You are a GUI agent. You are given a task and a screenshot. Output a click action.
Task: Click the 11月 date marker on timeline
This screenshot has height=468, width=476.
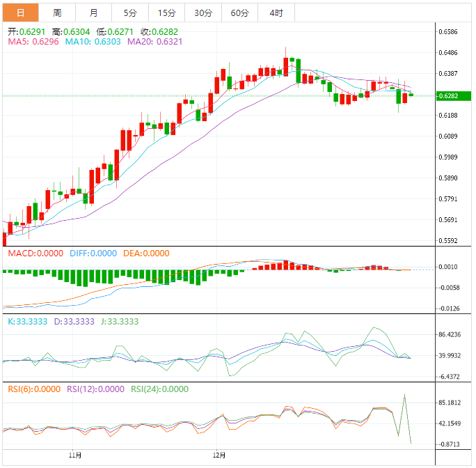click(x=76, y=455)
